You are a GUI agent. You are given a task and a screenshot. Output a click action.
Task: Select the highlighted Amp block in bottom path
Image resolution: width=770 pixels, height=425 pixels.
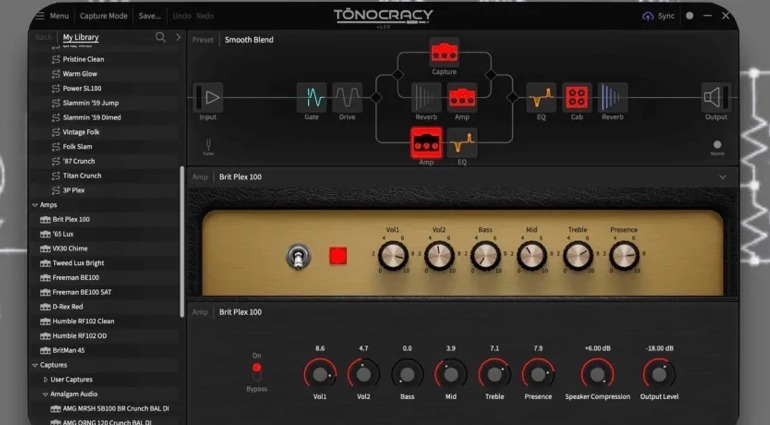[x=426, y=142]
